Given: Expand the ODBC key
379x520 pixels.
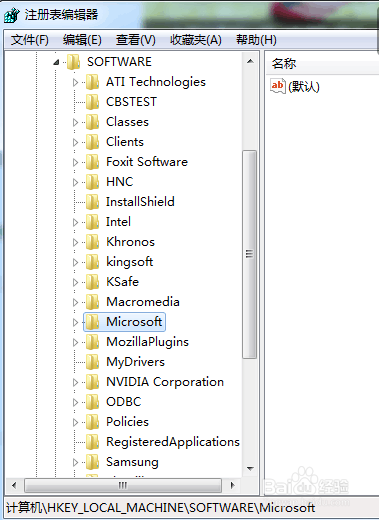Looking at the screenshot, I should click(x=75, y=402).
